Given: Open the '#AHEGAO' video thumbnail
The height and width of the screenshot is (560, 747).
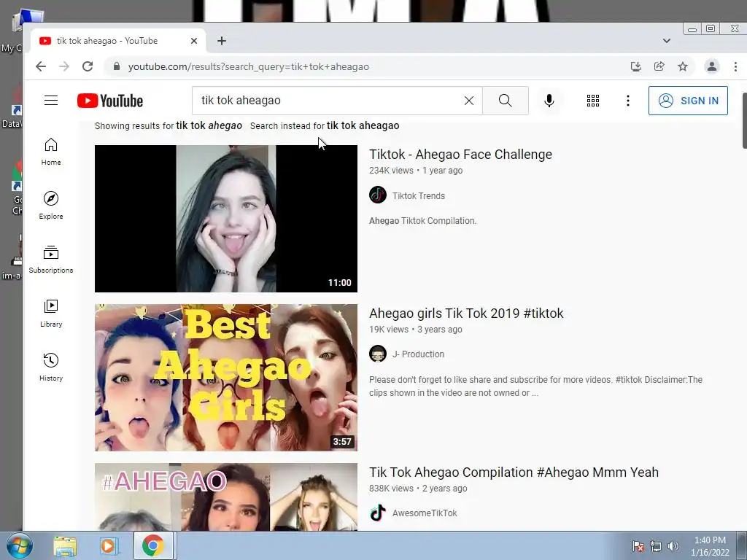Looking at the screenshot, I should click(x=226, y=497).
